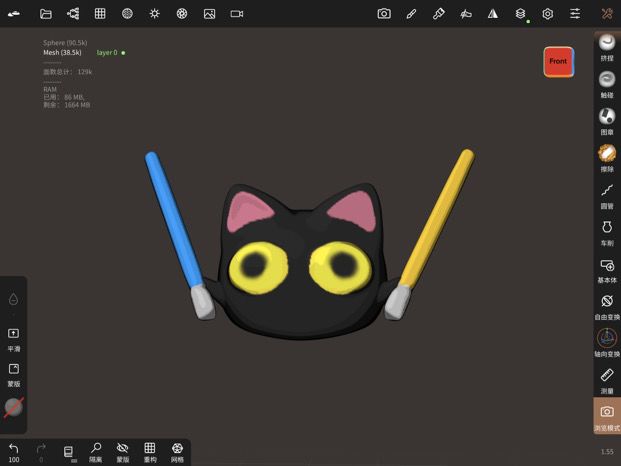Open the symmetry triangle menu
The image size is (621, 466).
tap(493, 14)
